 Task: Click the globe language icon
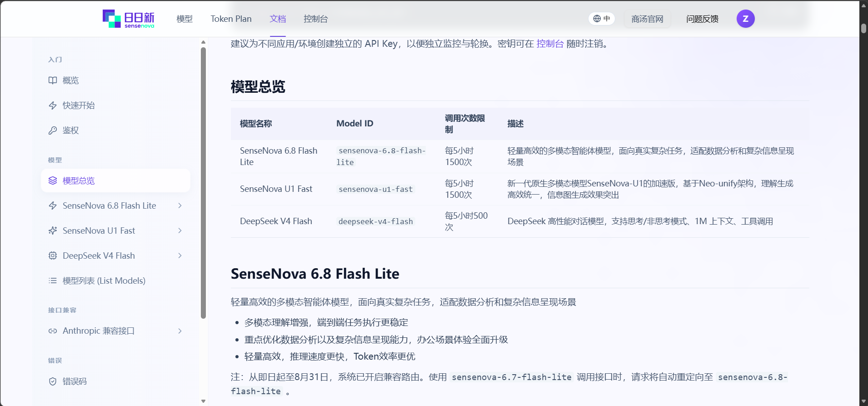click(597, 19)
